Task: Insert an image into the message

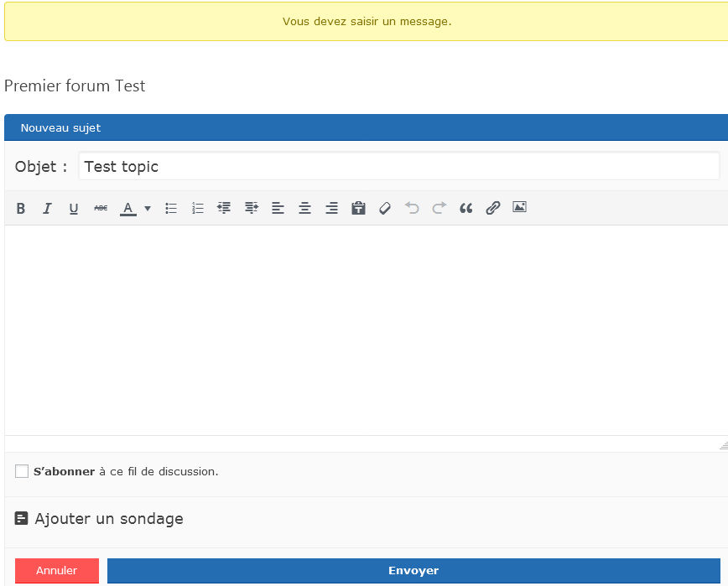Action: coord(520,207)
